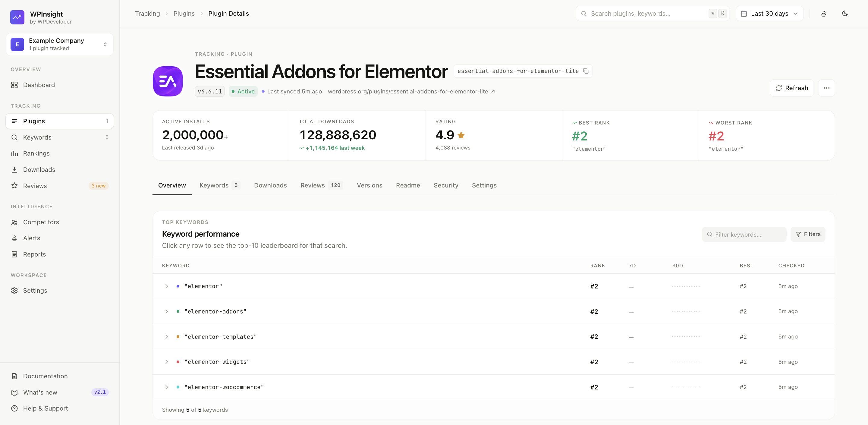This screenshot has height=425, width=868.
Task: Switch to the Reviews tab
Action: (x=322, y=185)
